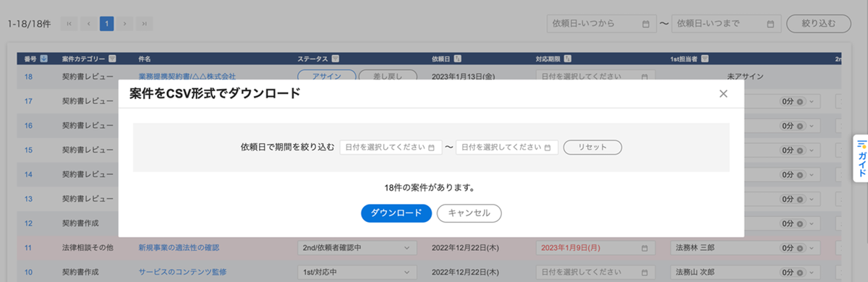Open case number 17 link
868x282 pixels.
(x=28, y=101)
